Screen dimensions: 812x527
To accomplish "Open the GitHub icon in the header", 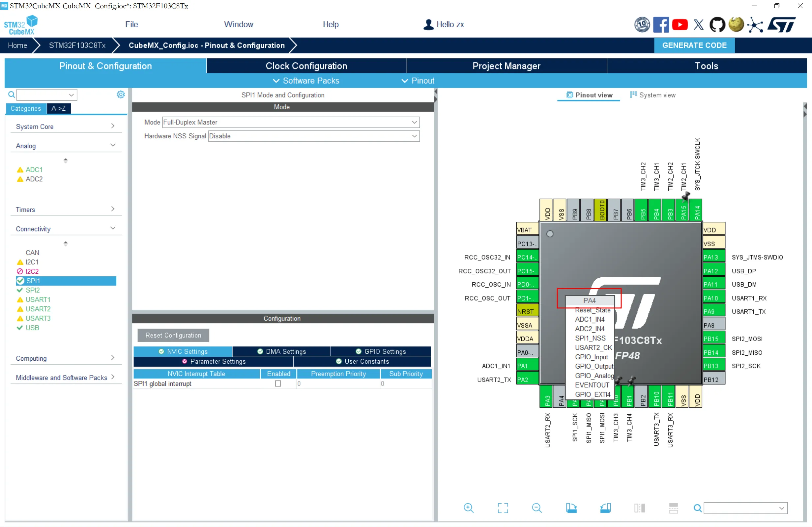I will [x=717, y=25].
